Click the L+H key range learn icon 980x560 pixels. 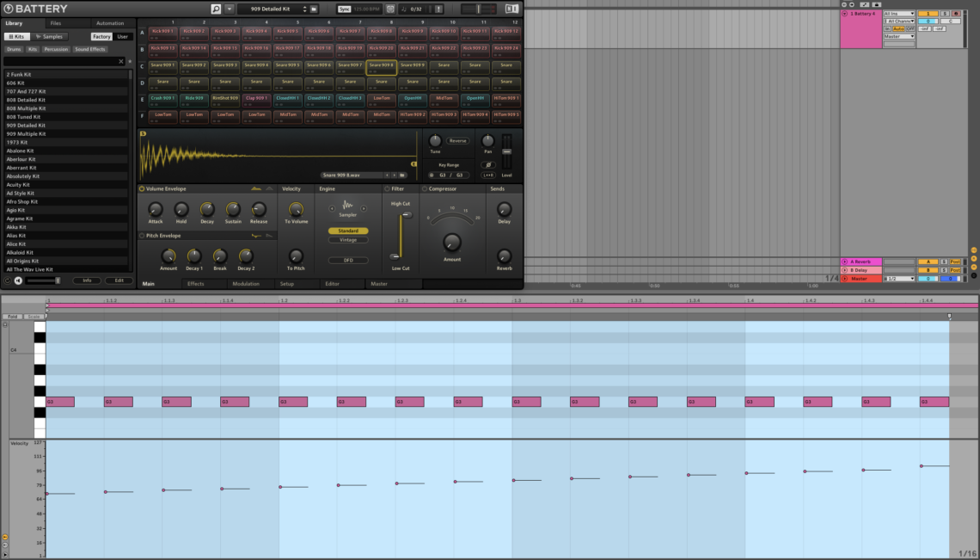[x=431, y=175]
